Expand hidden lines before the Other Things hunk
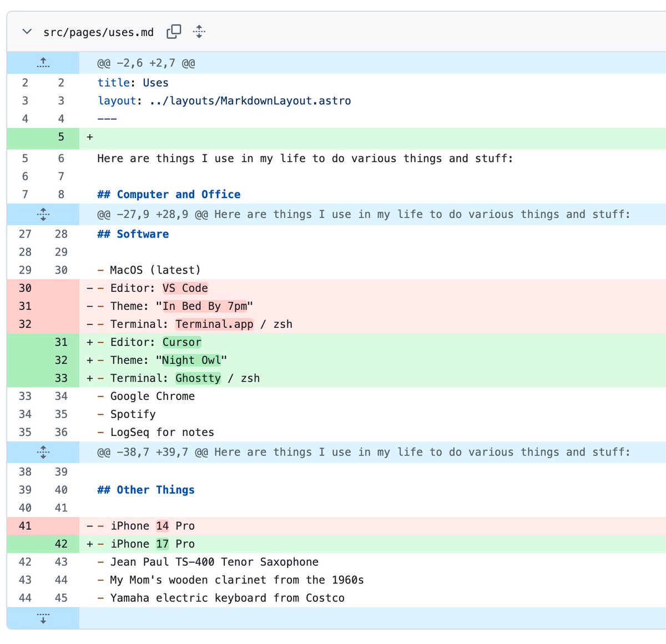This screenshot has width=666, height=644. tap(43, 452)
